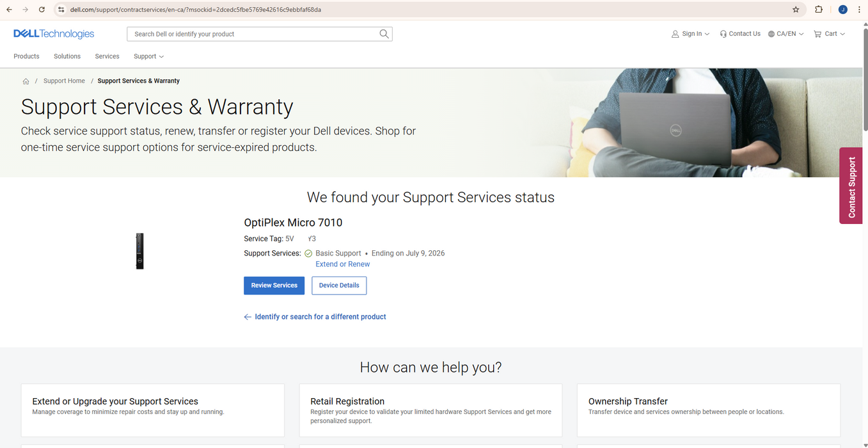Open the CA/EN region language selector
Viewport: 868px width, 448px height.
[x=785, y=34]
